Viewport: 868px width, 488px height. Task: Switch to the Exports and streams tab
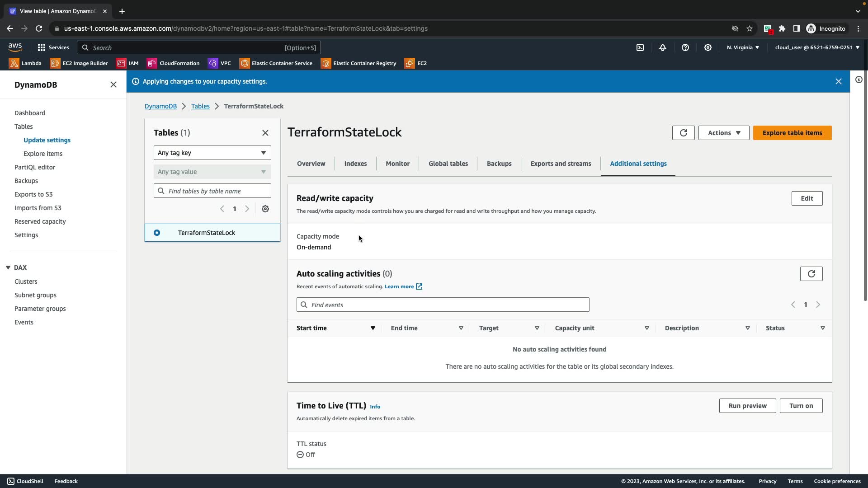pyautogui.click(x=561, y=164)
